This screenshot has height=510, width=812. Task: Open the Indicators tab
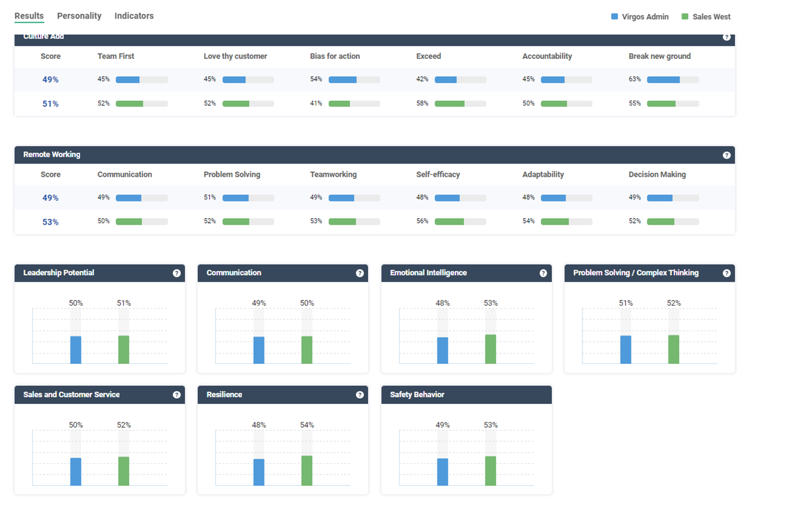coord(134,16)
